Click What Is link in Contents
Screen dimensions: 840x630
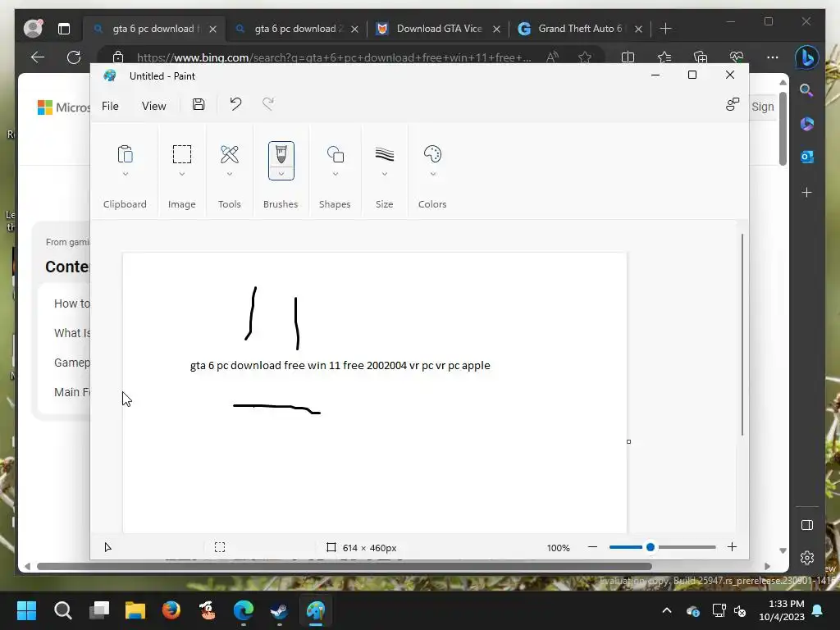[72, 333]
